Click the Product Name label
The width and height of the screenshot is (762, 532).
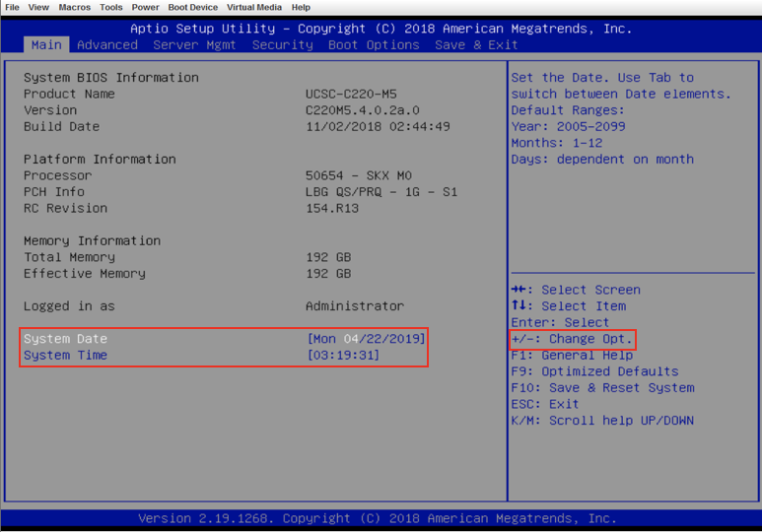(x=69, y=94)
